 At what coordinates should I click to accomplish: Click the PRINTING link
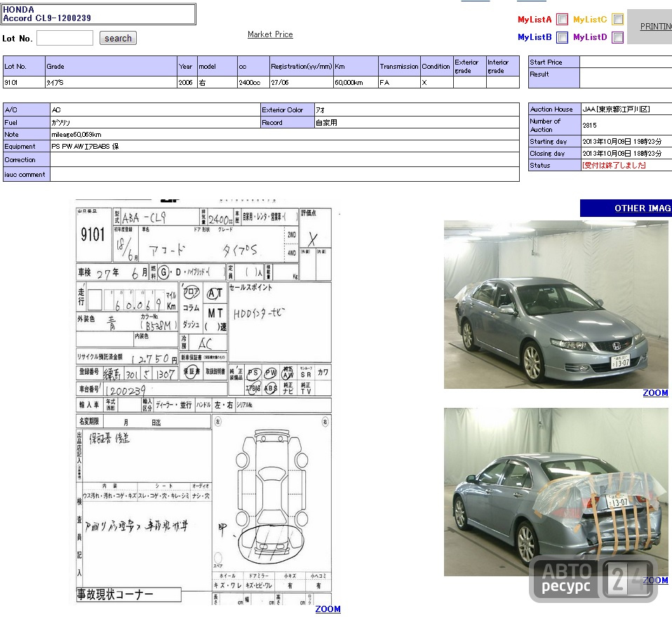click(656, 27)
